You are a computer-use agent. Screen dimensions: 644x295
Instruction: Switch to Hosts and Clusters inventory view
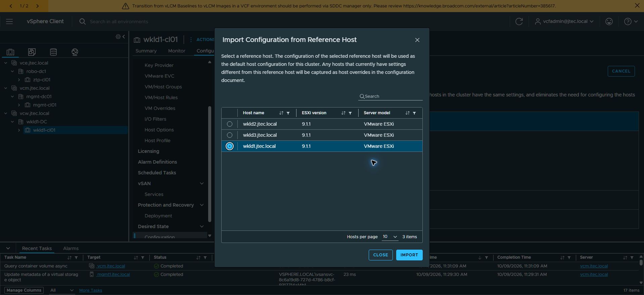(x=10, y=52)
